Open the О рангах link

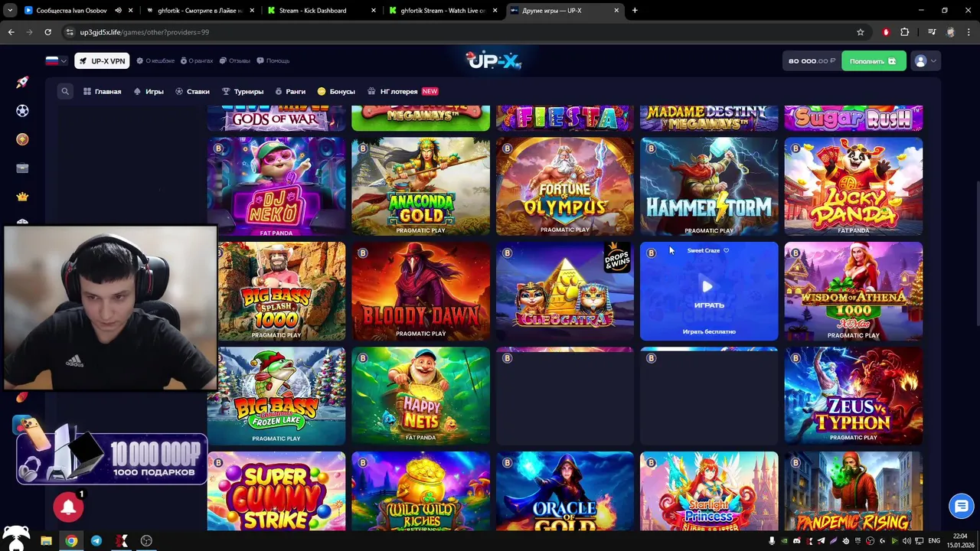[x=197, y=60]
